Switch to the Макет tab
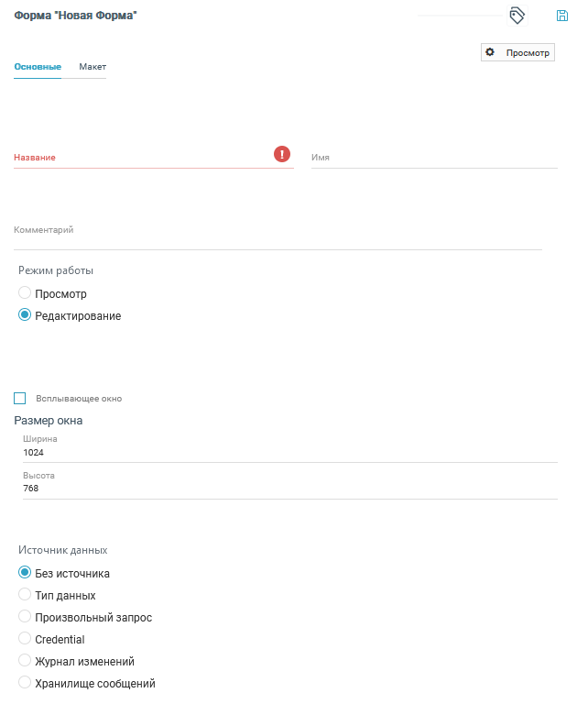 point(93,67)
